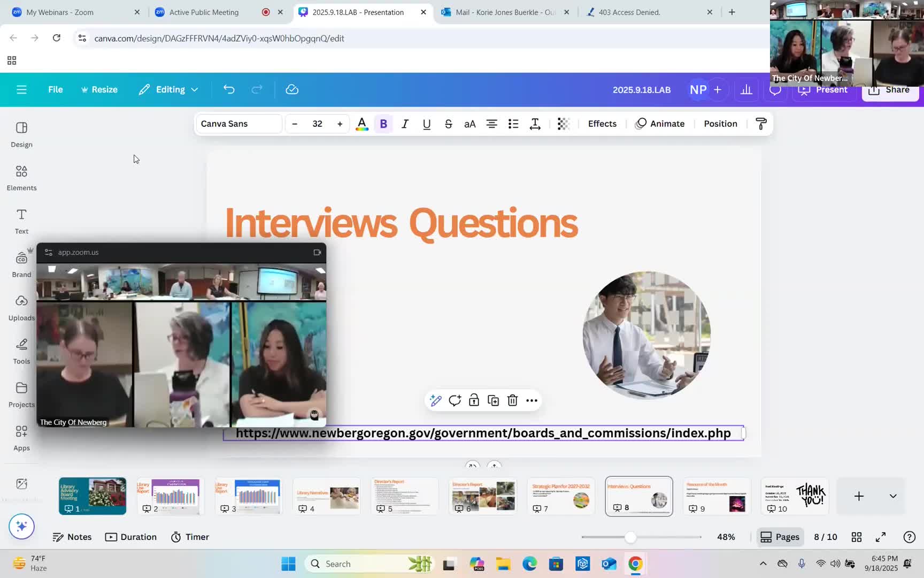924x578 pixels.
Task: Open the text color picker
Action: [362, 124]
